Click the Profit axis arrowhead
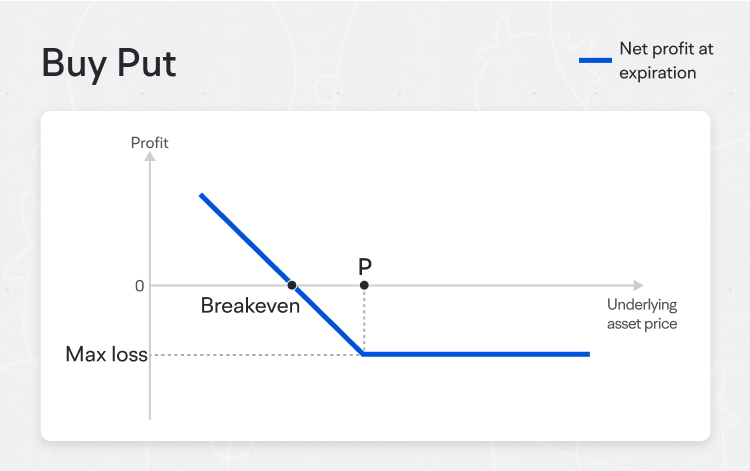The image size is (750, 471). pyautogui.click(x=150, y=156)
